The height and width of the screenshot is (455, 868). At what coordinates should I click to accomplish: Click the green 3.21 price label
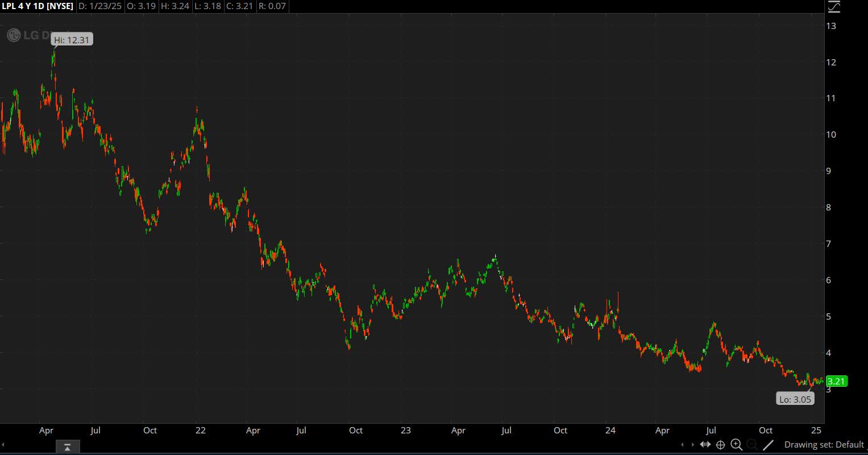click(836, 381)
